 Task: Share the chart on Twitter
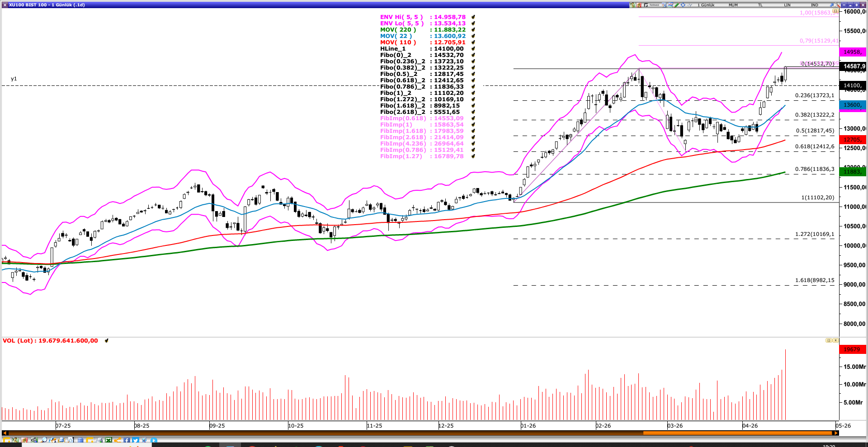pos(136,440)
